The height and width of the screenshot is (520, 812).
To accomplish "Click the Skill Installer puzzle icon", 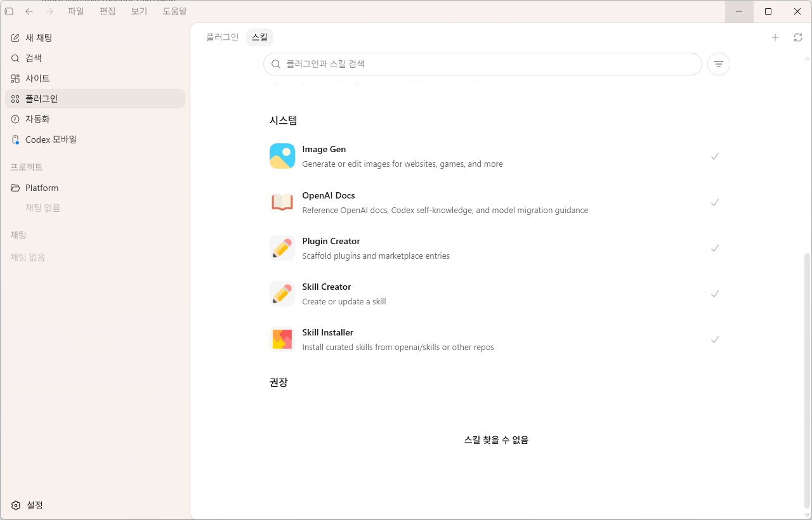I will [282, 339].
